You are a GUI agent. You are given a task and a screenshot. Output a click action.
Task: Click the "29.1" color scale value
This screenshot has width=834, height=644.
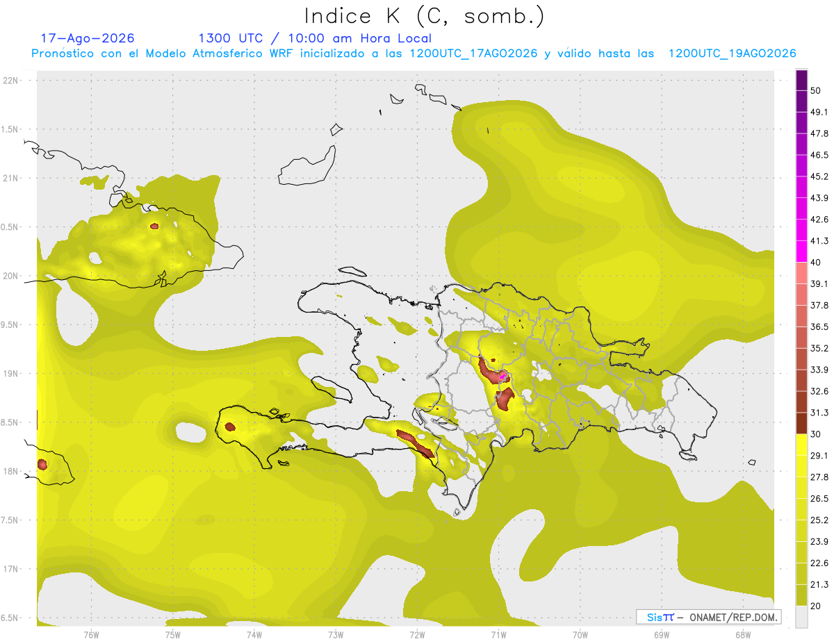click(x=819, y=455)
